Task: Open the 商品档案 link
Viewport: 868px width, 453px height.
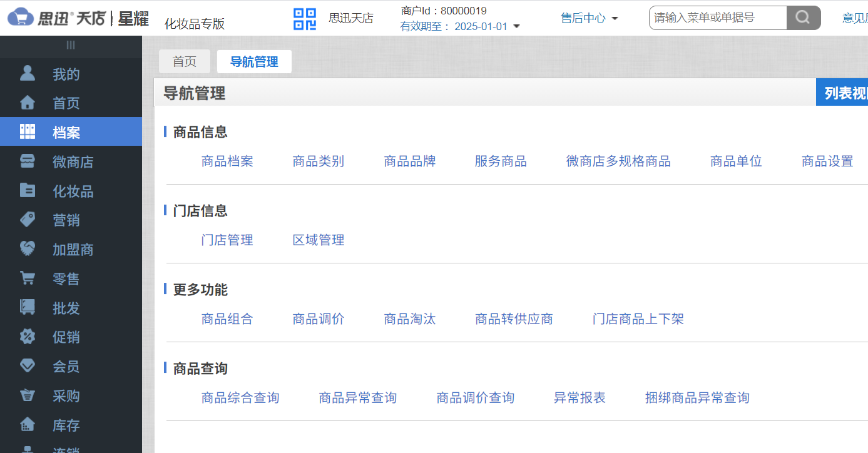Action: [x=227, y=161]
